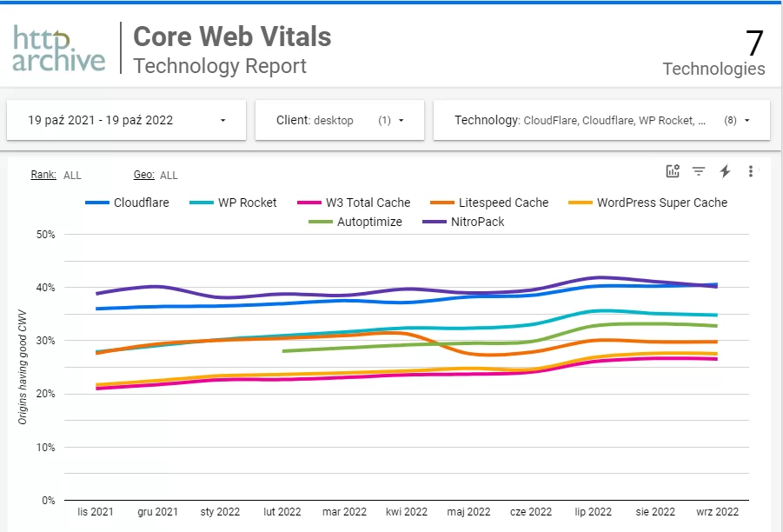This screenshot has width=783, height=532.
Task: Click the kwi 2022 axis label
Action: (407, 512)
